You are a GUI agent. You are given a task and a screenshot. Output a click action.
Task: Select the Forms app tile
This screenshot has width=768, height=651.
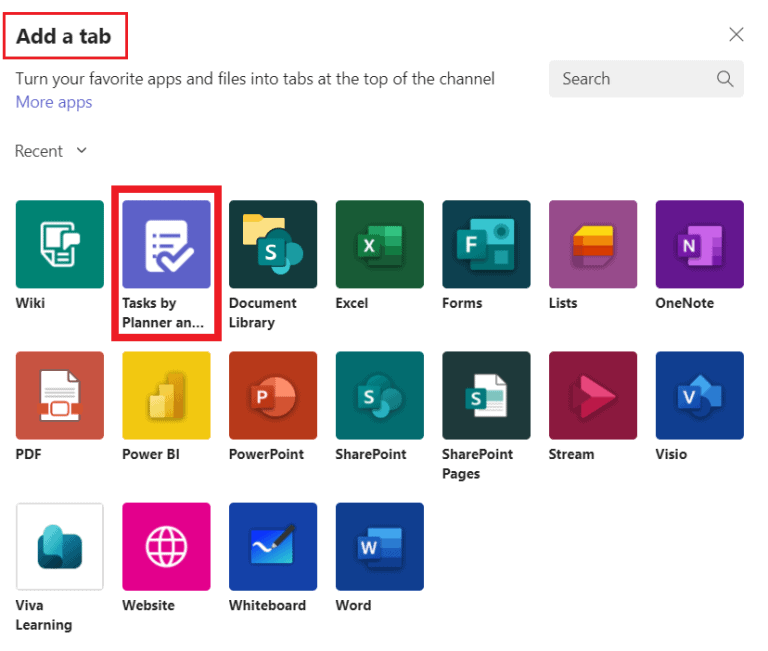(486, 244)
